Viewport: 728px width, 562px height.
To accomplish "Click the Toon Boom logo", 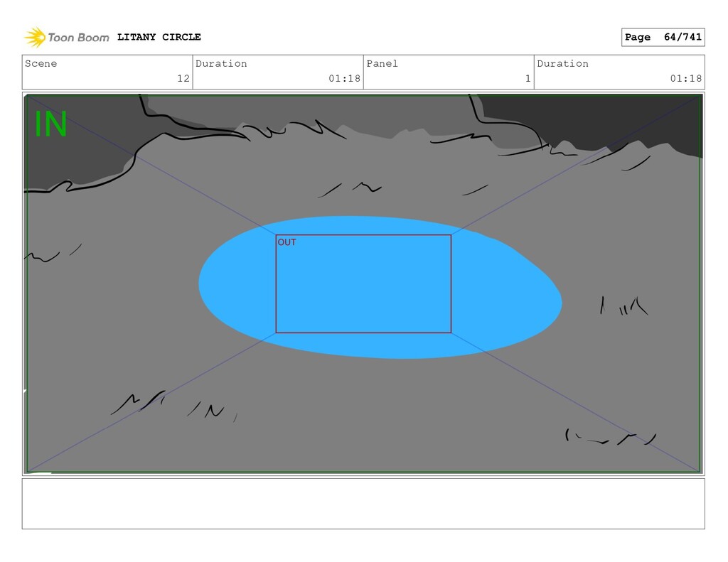I will point(66,37).
